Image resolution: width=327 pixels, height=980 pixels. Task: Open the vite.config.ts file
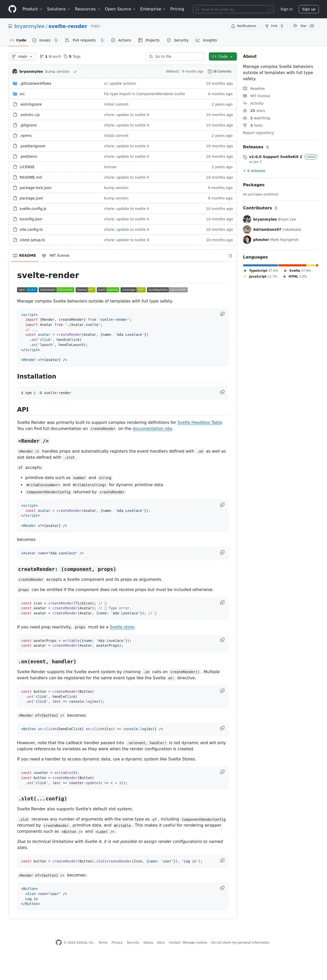pos(31,229)
